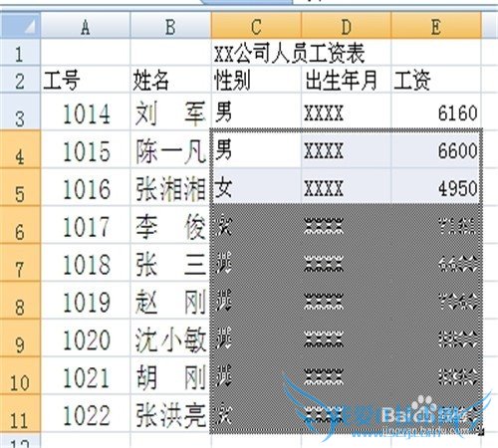Click cell with employee number 1018

tap(86, 262)
